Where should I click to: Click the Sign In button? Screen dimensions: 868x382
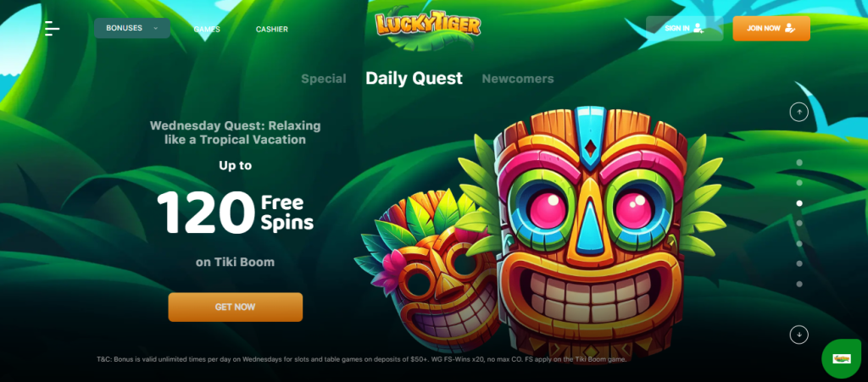pyautogui.click(x=684, y=28)
